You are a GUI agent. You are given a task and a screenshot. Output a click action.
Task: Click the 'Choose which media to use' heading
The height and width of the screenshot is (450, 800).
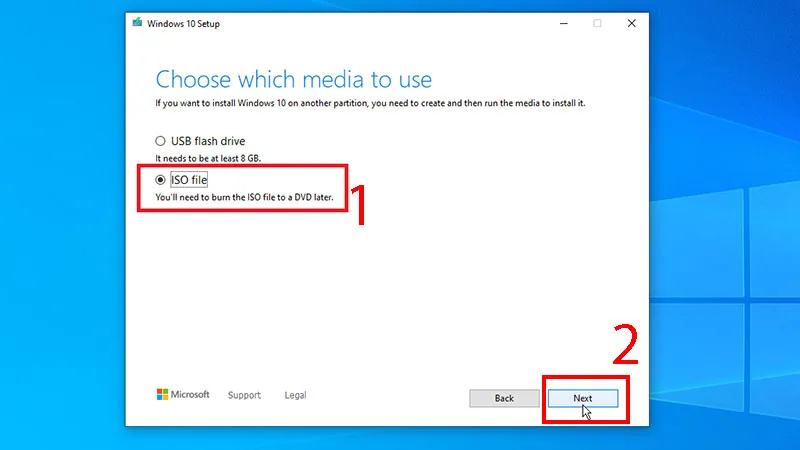click(x=293, y=80)
